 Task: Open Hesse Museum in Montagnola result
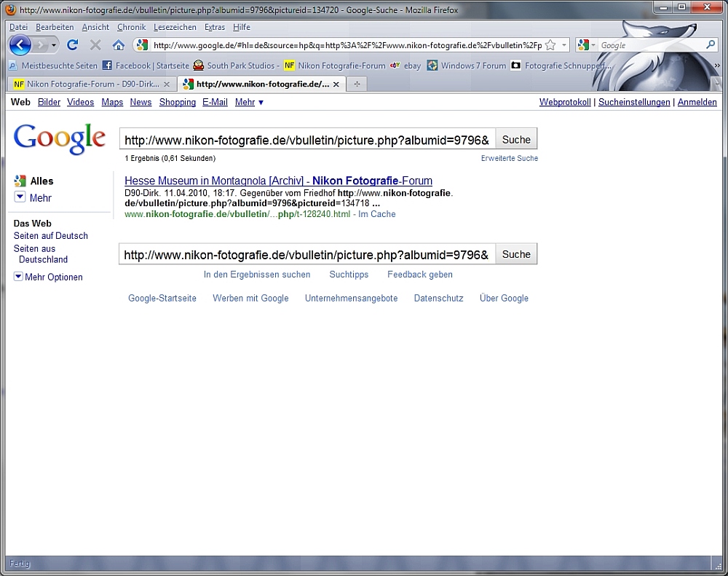coord(278,181)
